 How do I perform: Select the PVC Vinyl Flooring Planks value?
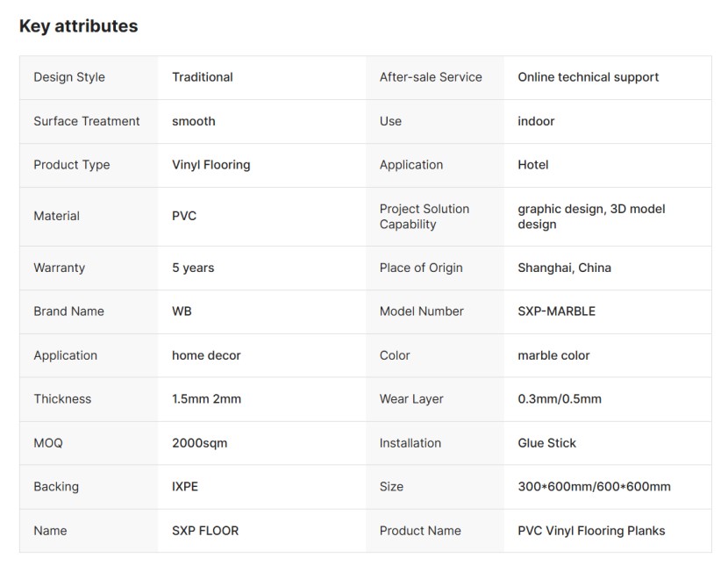(x=591, y=531)
